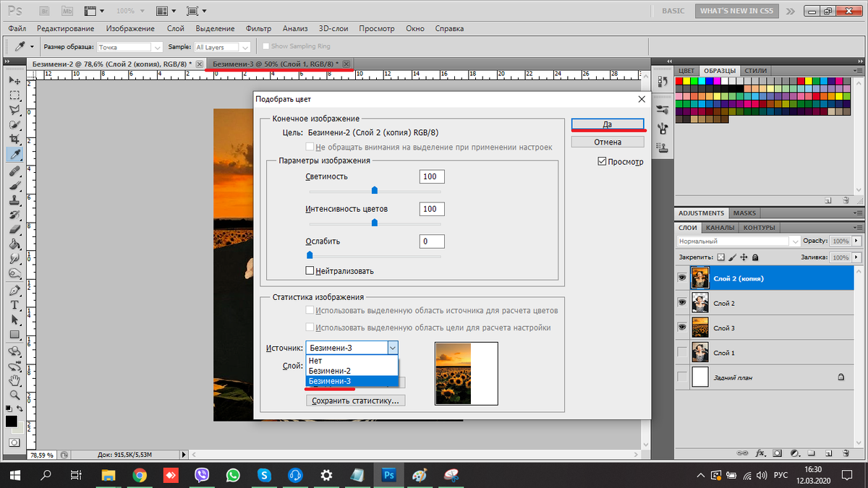Select the Path Selection tool
Screen dimensions: 868x488
click(14, 319)
